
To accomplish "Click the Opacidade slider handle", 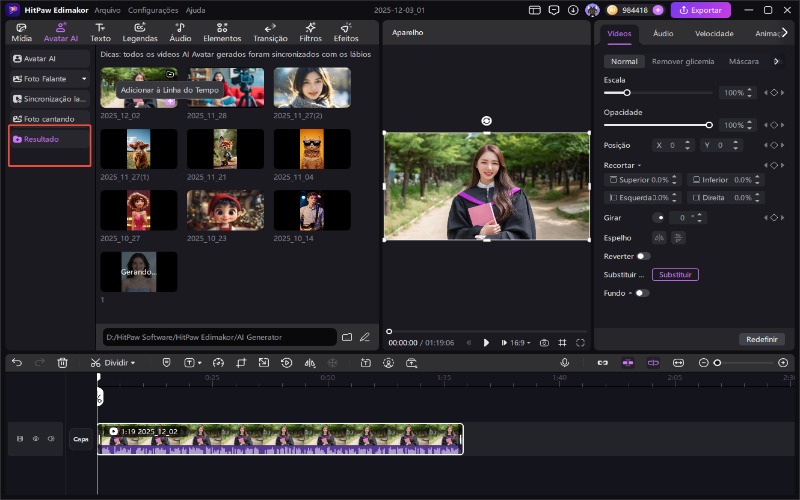I will [709, 125].
